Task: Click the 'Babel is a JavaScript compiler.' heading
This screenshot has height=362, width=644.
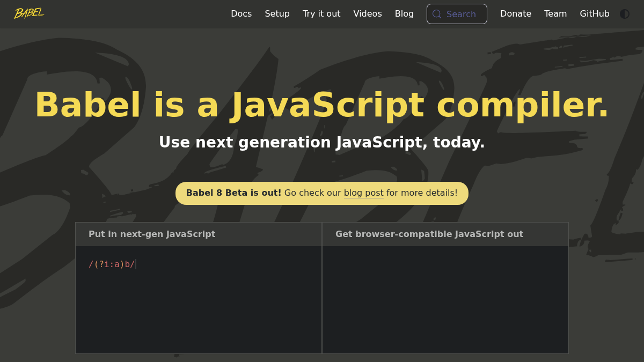Action: (x=322, y=105)
